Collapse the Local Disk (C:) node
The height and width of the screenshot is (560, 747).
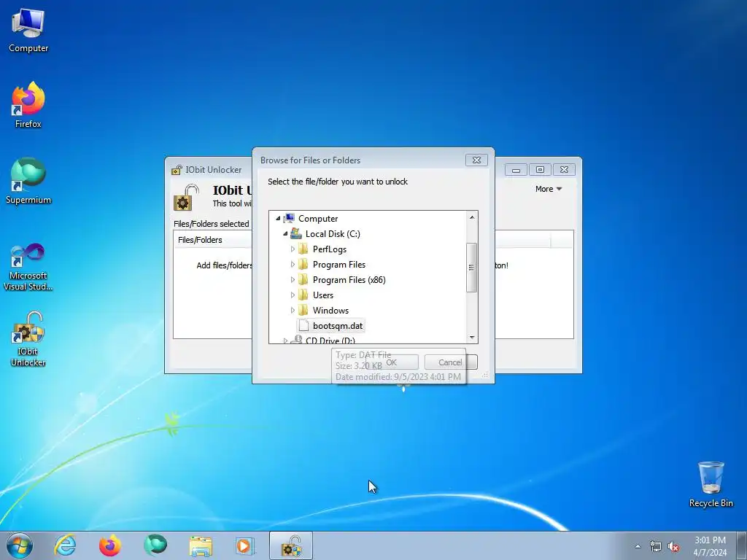[x=285, y=233]
